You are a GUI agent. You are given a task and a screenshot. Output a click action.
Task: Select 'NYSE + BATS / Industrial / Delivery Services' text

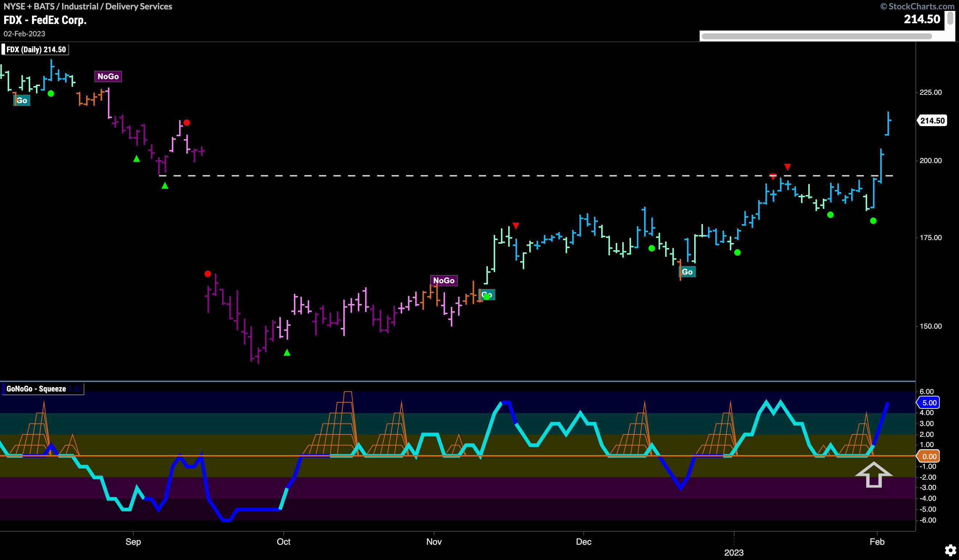tap(88, 7)
